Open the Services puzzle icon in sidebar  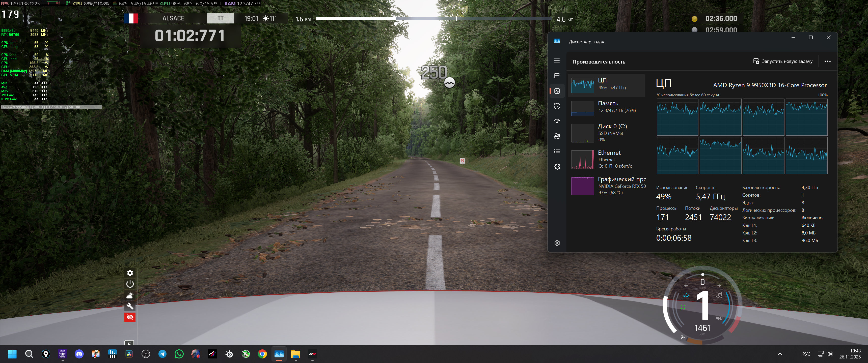pos(557,167)
